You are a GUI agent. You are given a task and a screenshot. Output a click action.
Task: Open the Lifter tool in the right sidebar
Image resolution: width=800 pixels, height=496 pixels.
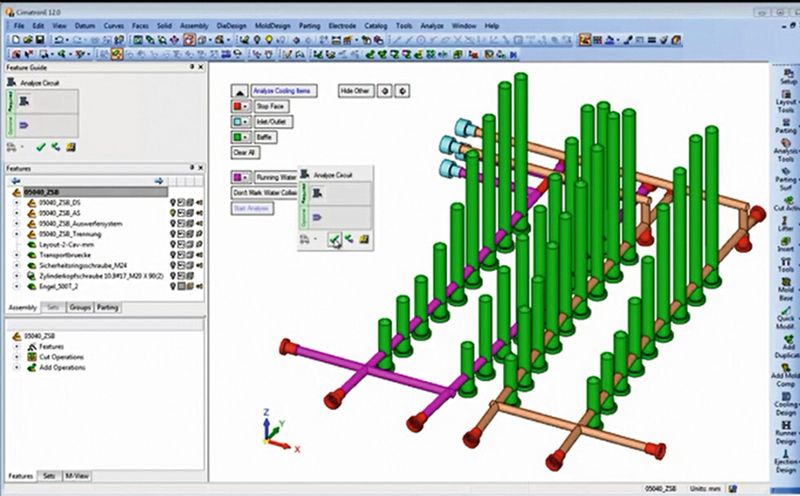click(786, 224)
